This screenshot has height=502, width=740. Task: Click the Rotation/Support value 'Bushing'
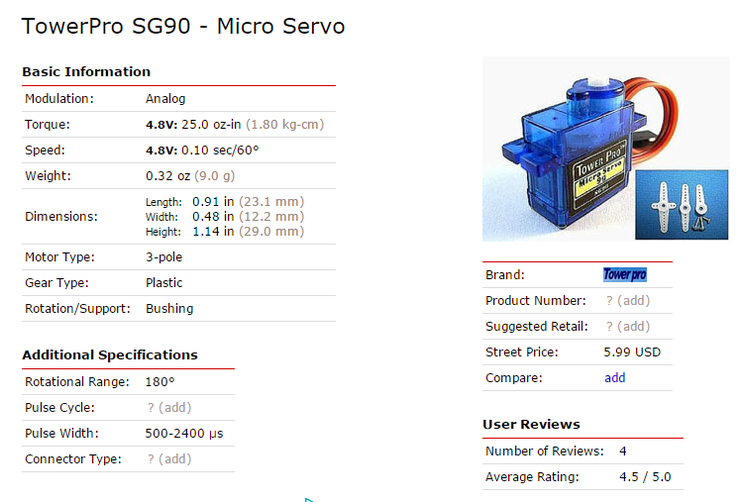[x=169, y=309]
